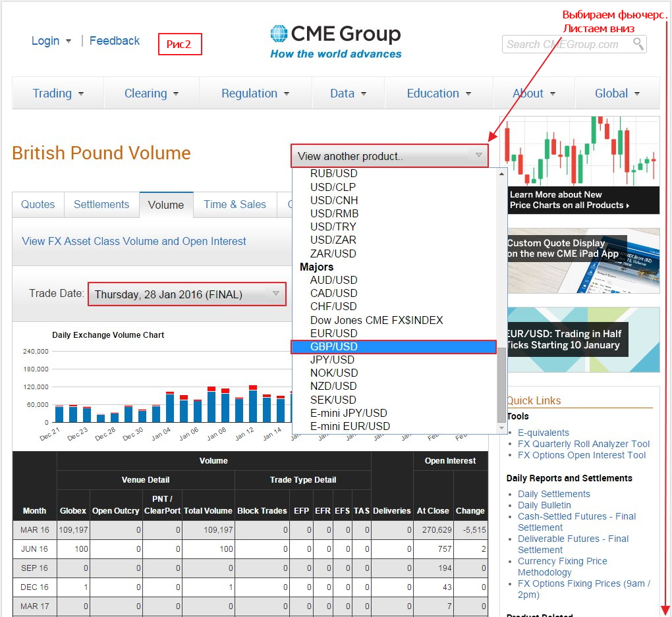This screenshot has width=672, height=617.
Task: Switch to the Quotes tab
Action: coord(38,204)
